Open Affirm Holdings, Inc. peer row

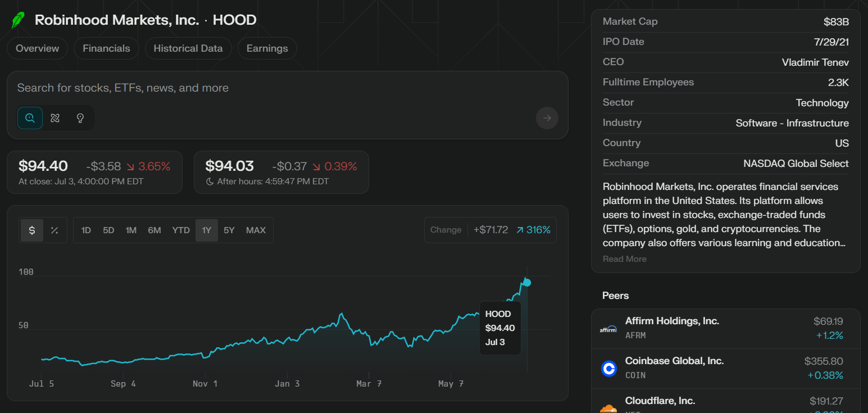click(725, 328)
